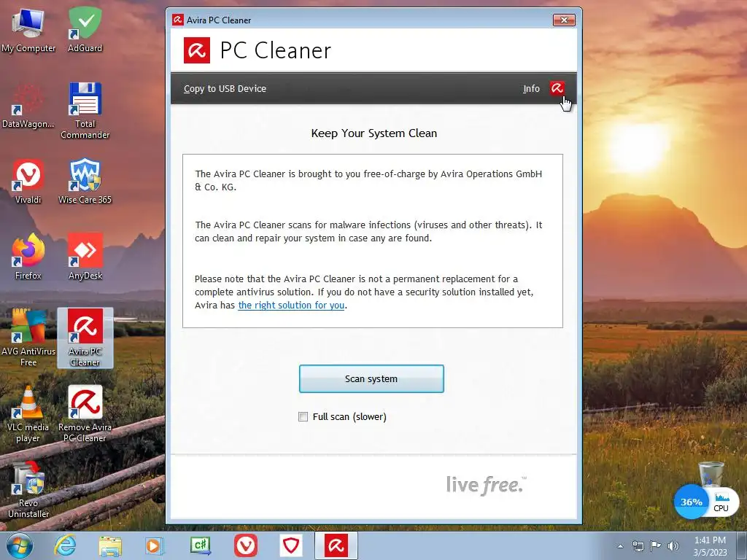Open Vivaldi browser desktop shortcut
Image resolution: width=747 pixels, height=560 pixels.
click(28, 182)
